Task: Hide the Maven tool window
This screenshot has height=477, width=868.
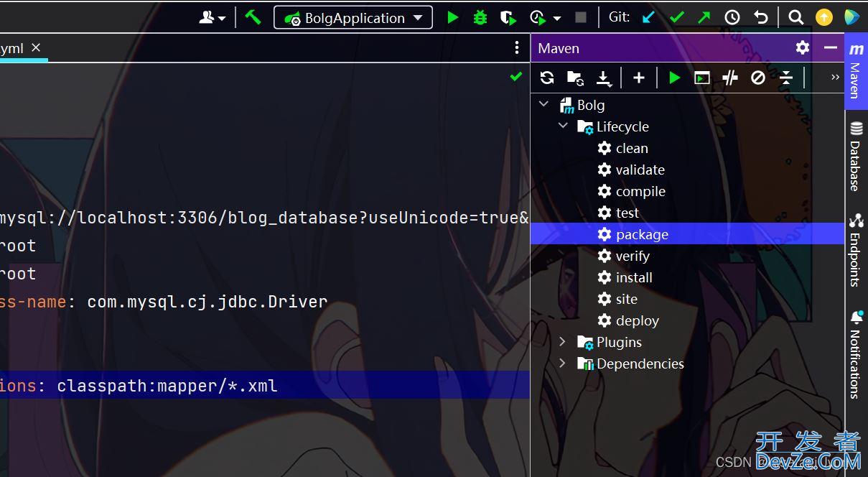Action: tap(831, 47)
